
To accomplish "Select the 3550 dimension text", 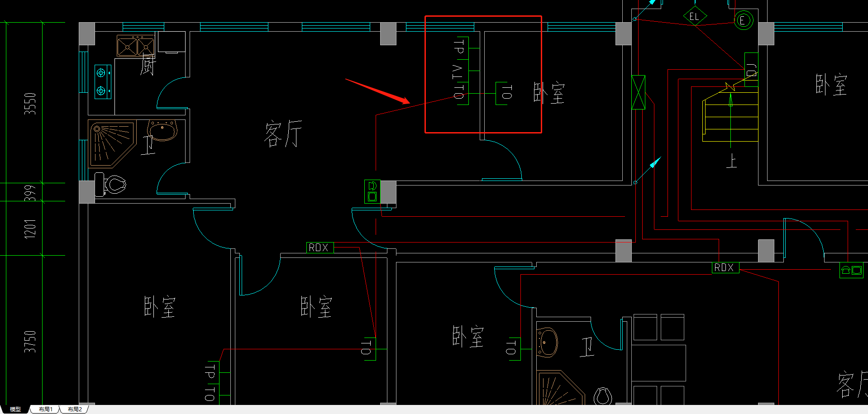I will 30,104.
